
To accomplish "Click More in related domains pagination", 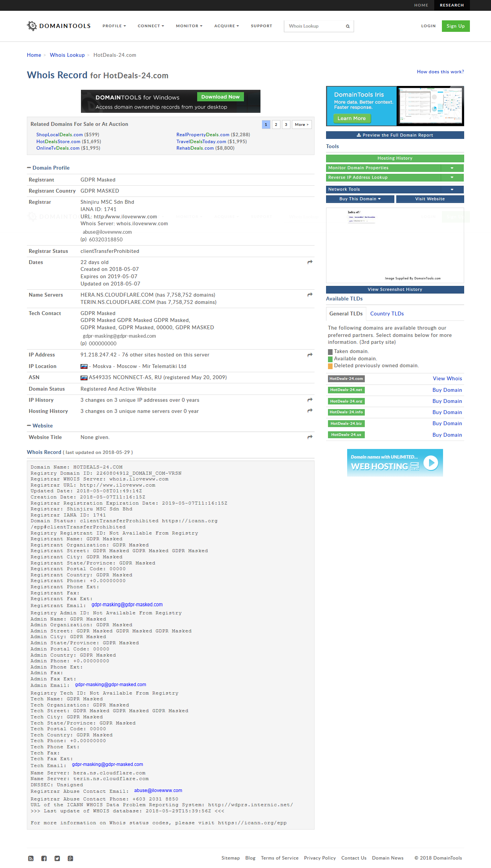I will 302,124.
